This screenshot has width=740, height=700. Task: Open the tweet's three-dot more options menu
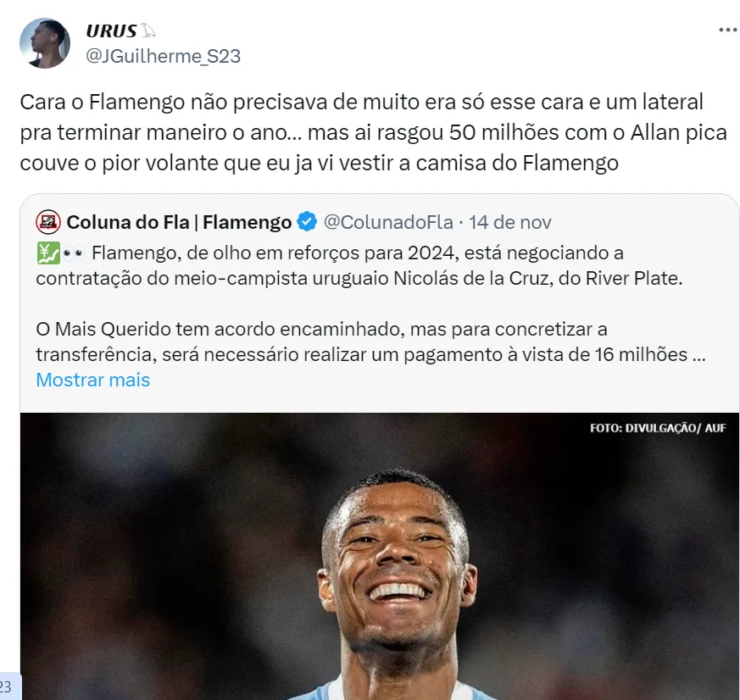728,30
